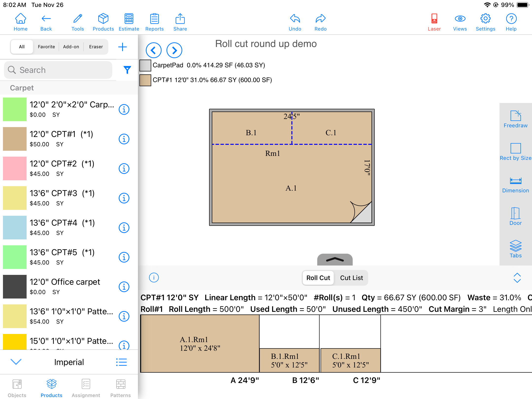Collapse Imperial units panel chevron
The image size is (532, 399).
16,362
